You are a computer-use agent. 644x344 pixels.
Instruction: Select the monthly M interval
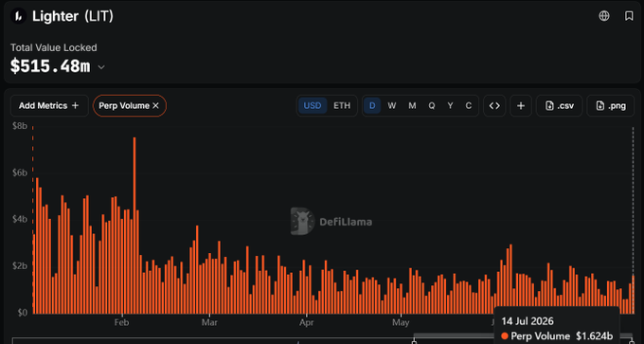(412, 105)
